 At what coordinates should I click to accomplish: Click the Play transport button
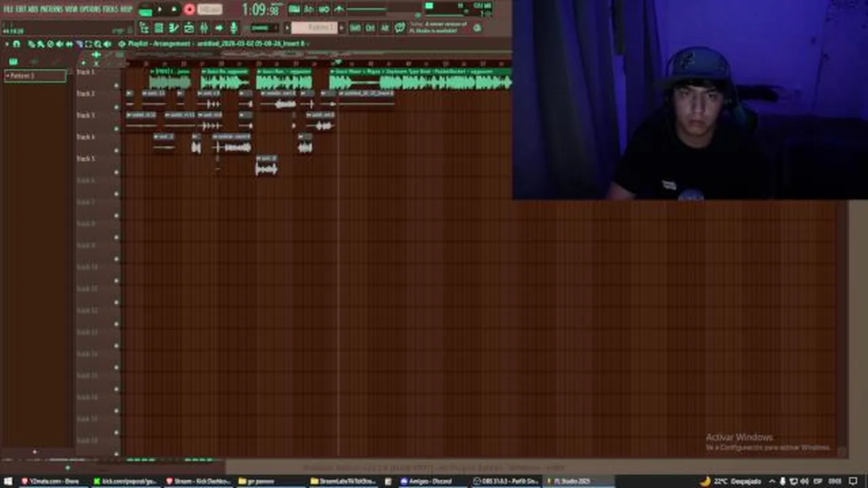(160, 9)
